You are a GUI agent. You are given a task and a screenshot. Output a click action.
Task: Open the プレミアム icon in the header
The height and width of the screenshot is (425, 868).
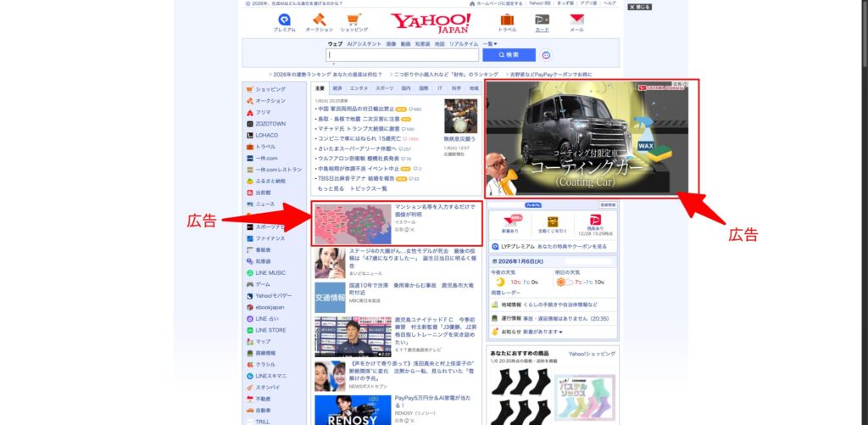click(x=285, y=20)
